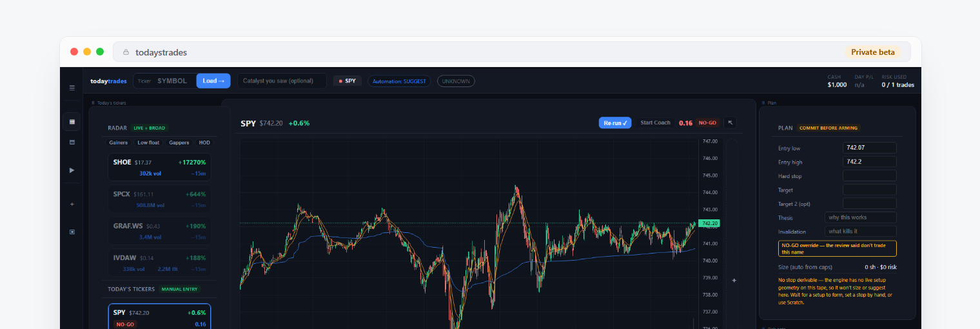This screenshot has height=329, width=980.
Task: Open the SPCX radar card
Action: point(159,199)
